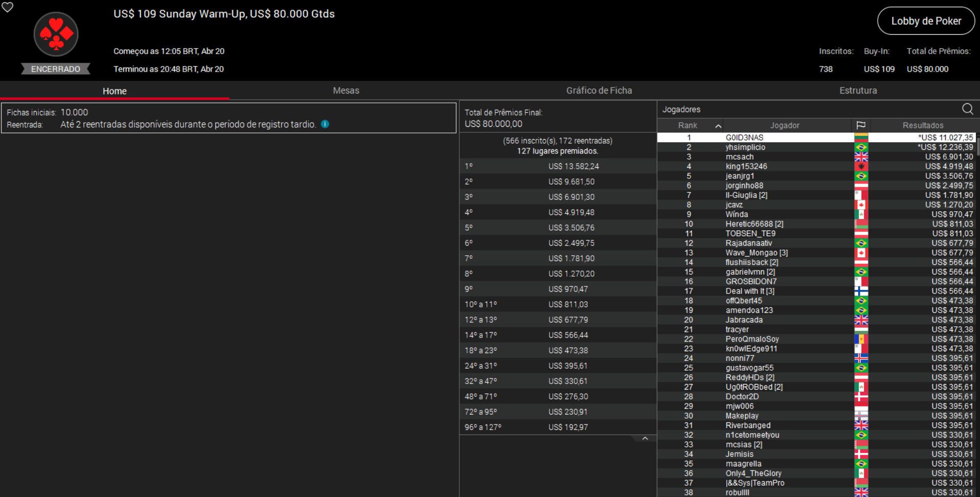The height and width of the screenshot is (497, 980).
Task: Select player Riverbanged
Action: click(816, 425)
